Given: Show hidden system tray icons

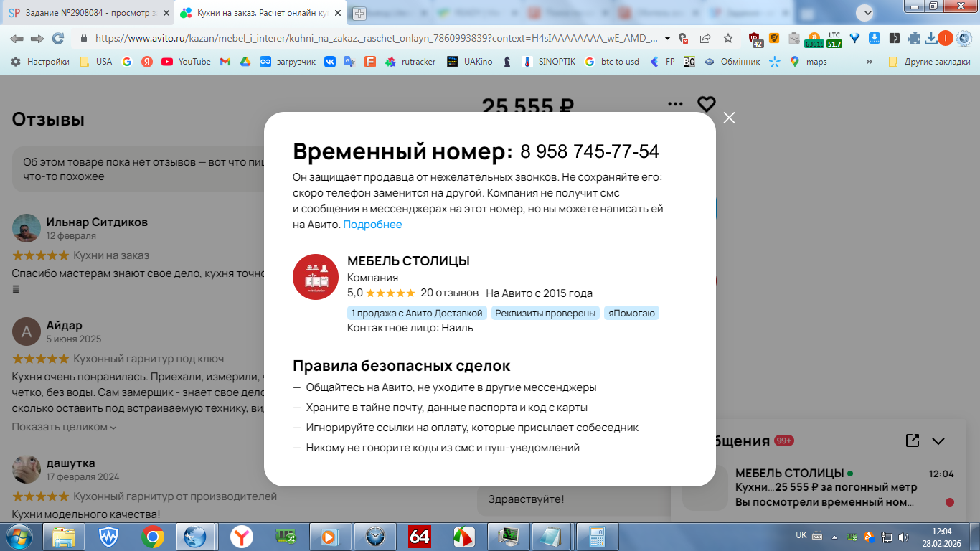Looking at the screenshot, I should pyautogui.click(x=834, y=536).
